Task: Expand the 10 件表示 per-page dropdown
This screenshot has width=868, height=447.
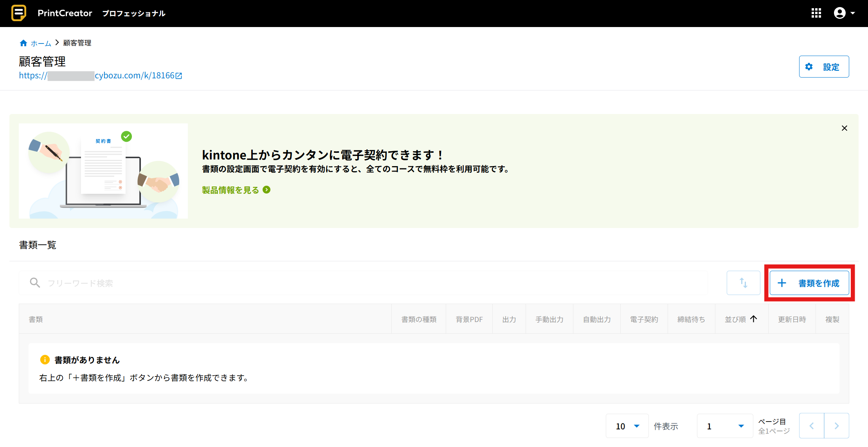Action: [x=627, y=426]
